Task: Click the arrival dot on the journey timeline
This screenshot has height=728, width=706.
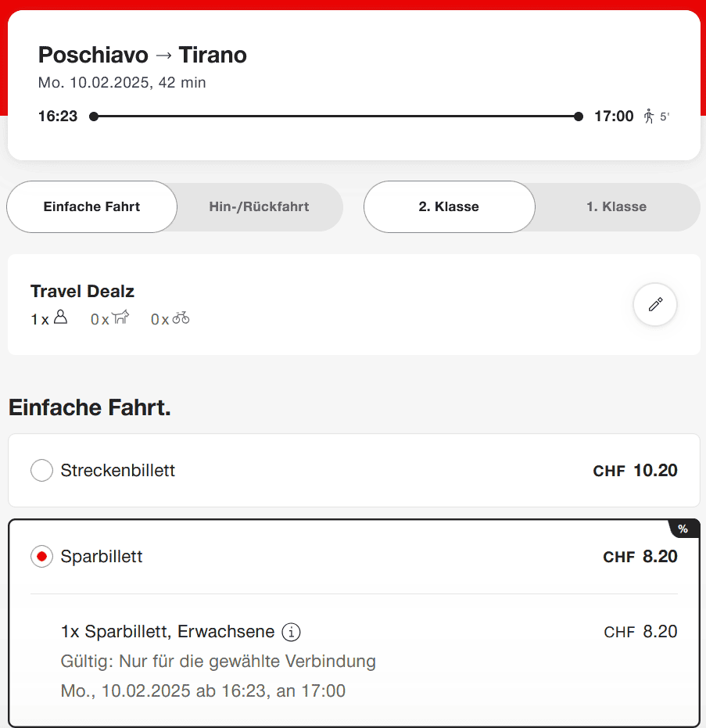Action: click(x=579, y=117)
